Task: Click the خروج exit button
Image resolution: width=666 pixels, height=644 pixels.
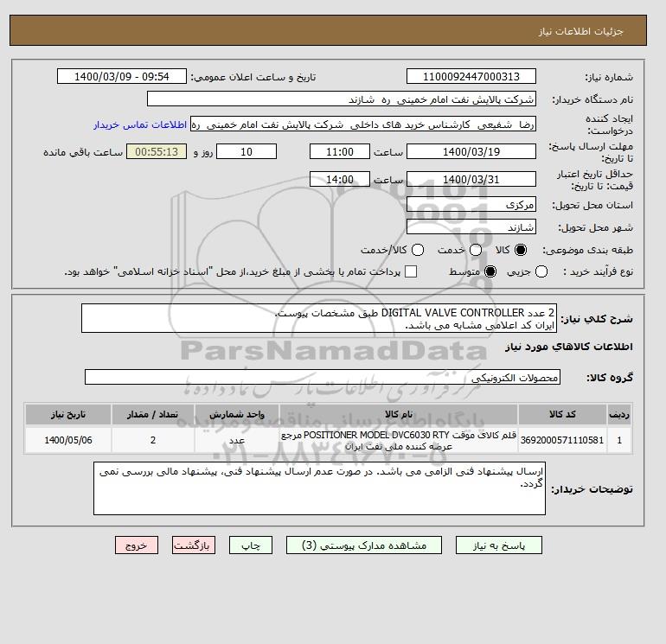Action: click(x=137, y=545)
